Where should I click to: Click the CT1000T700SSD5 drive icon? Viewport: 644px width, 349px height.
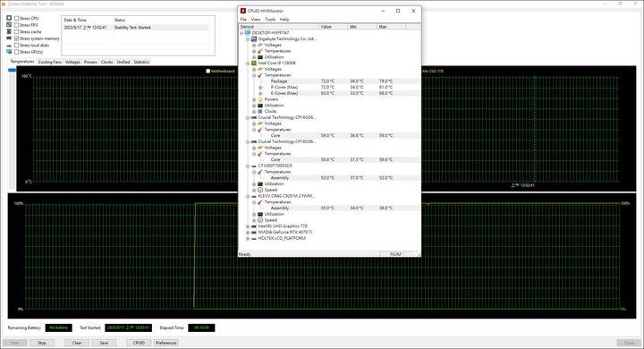coord(254,166)
